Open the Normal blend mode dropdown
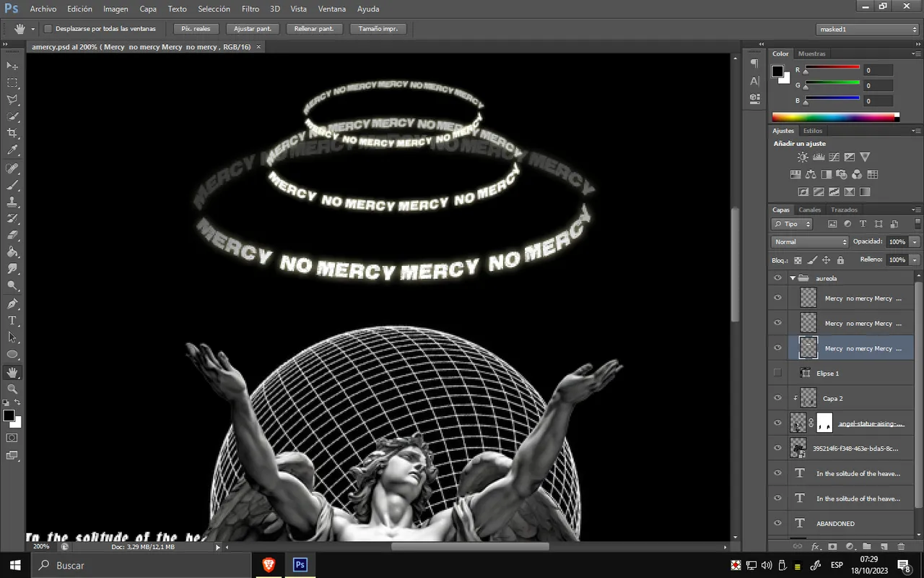 (810, 242)
